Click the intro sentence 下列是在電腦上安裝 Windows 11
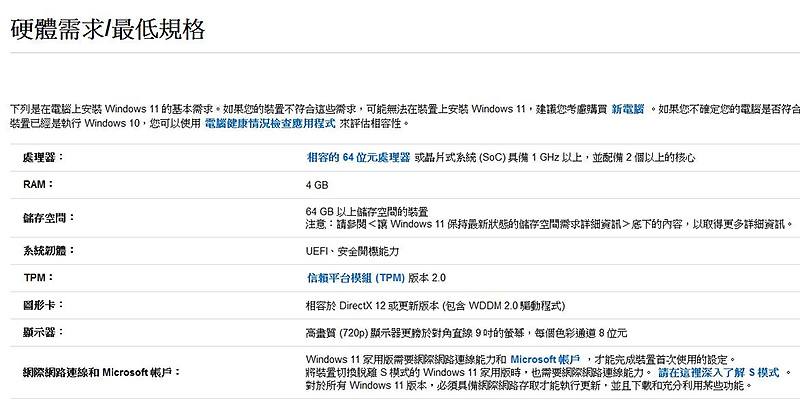This screenshot has width=800, height=399. pyautogui.click(x=115, y=109)
